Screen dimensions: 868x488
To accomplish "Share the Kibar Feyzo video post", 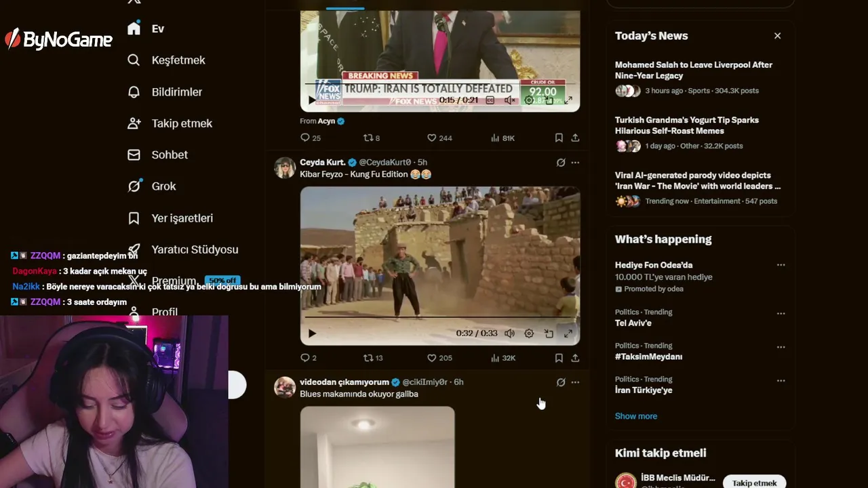I will coord(575,358).
